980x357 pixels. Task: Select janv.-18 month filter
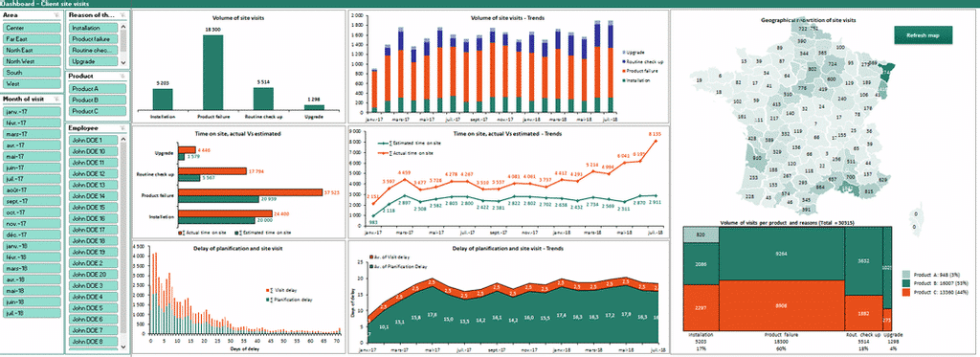click(x=32, y=246)
